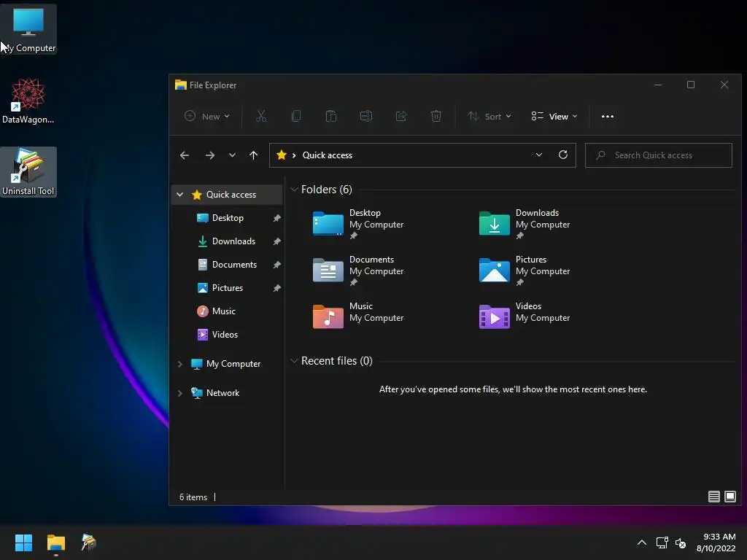Open the See more ellipsis menu

(x=608, y=116)
